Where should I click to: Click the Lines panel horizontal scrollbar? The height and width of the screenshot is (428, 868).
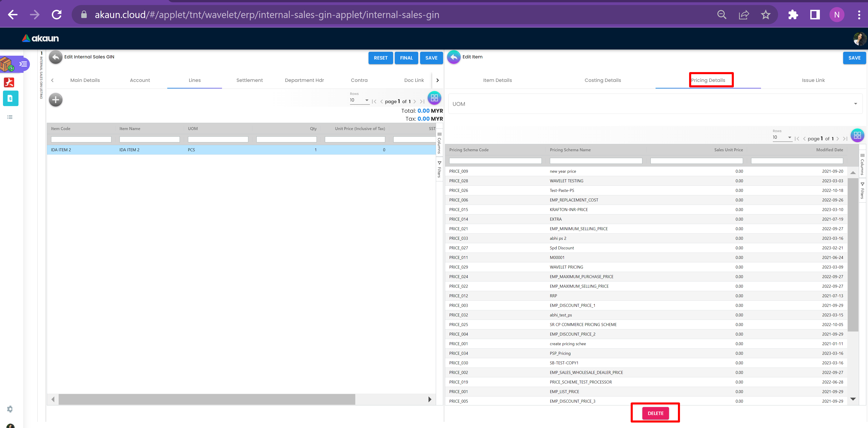207,399
